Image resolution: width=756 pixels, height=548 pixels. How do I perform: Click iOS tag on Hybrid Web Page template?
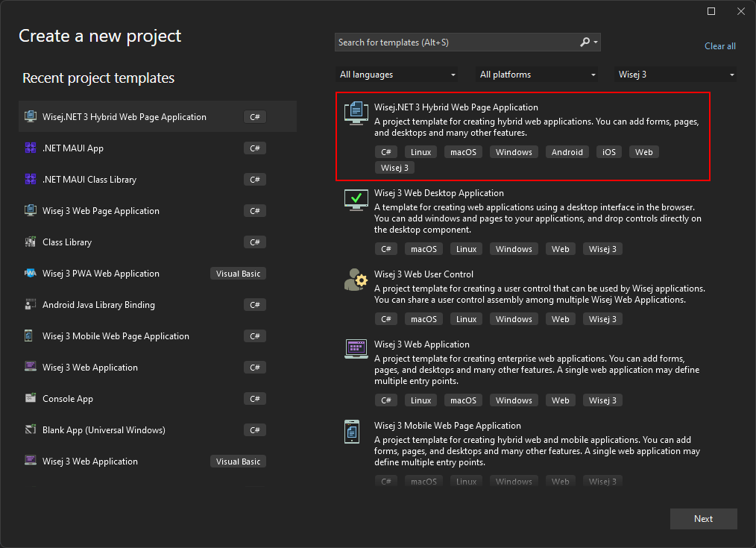pyautogui.click(x=609, y=152)
